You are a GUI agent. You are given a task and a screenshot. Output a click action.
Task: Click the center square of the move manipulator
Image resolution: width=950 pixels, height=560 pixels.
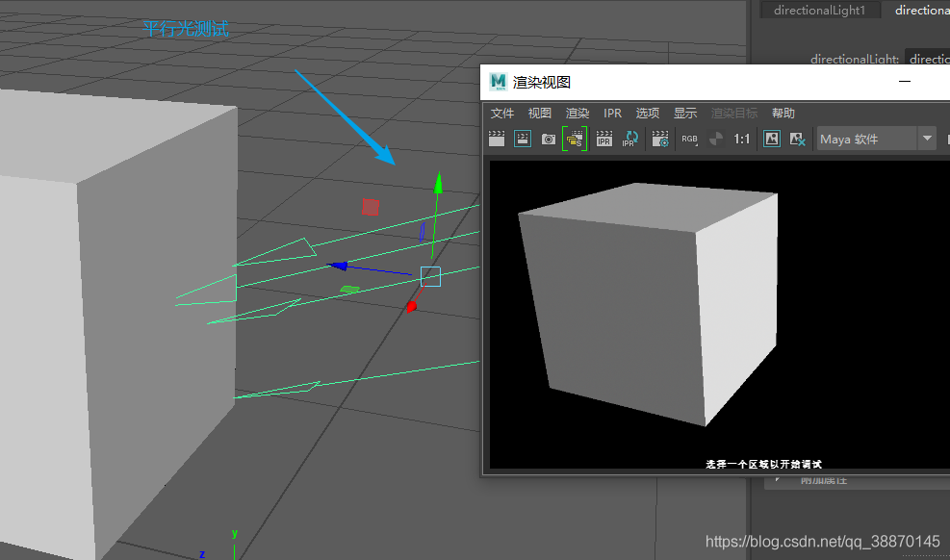pos(430,277)
